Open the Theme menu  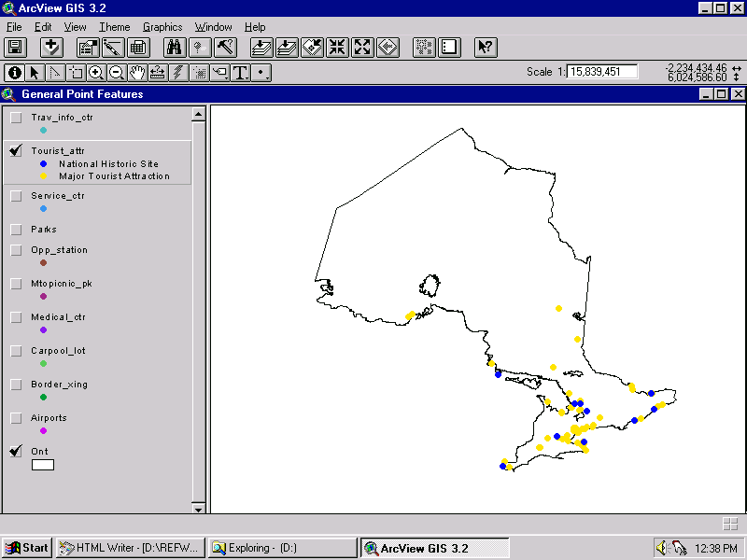114,27
